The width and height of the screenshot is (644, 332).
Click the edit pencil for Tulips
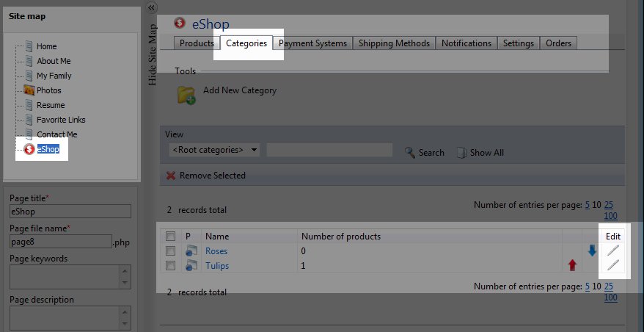pyautogui.click(x=613, y=265)
